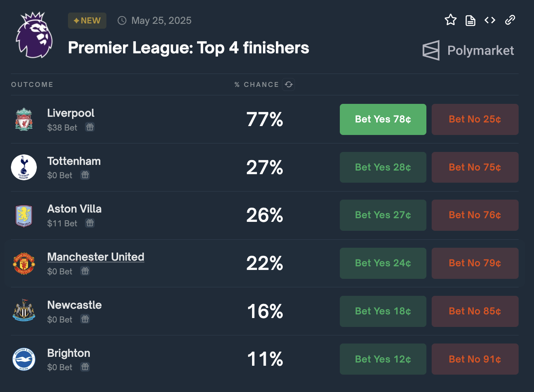Click the gift icon under Liverpool
Screen dimensions: 534x392
click(x=90, y=127)
